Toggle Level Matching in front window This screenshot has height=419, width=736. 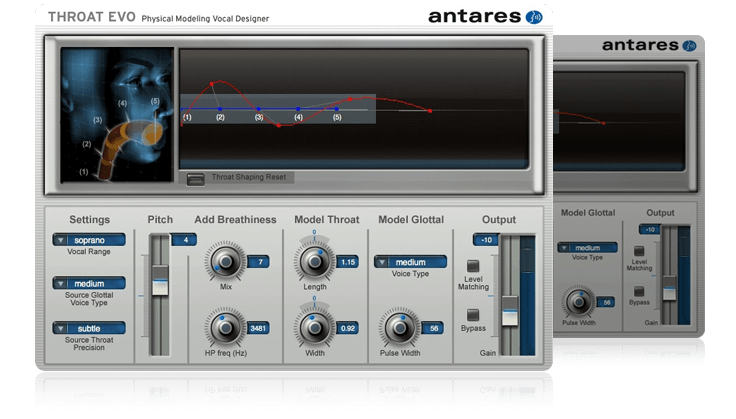[473, 266]
